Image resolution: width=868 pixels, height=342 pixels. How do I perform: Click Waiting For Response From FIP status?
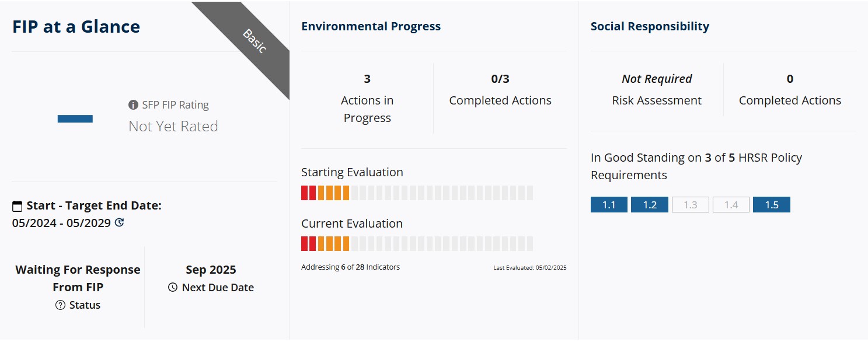(78, 278)
